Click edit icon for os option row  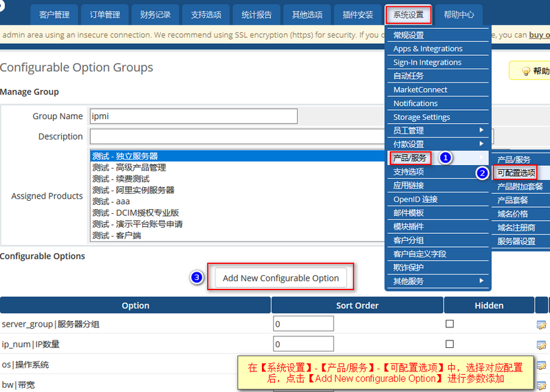[541, 365]
